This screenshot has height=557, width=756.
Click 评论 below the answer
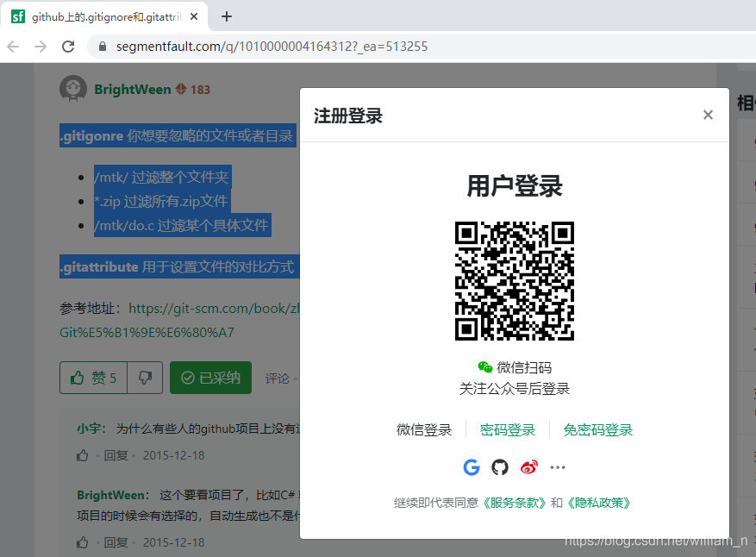click(x=278, y=379)
